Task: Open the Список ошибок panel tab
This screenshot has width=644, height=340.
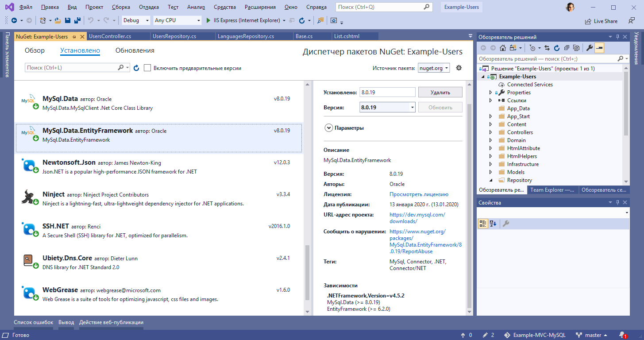Action: coord(34,322)
